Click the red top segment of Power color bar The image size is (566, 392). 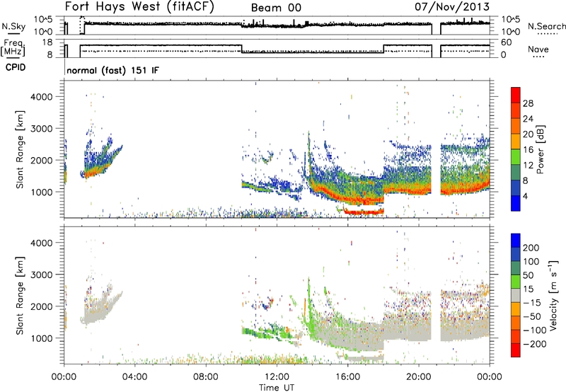(516, 95)
